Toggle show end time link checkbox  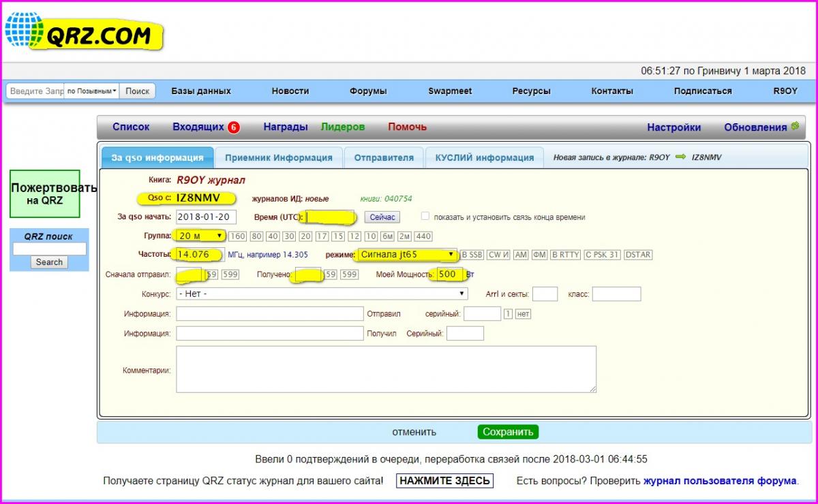tap(425, 217)
